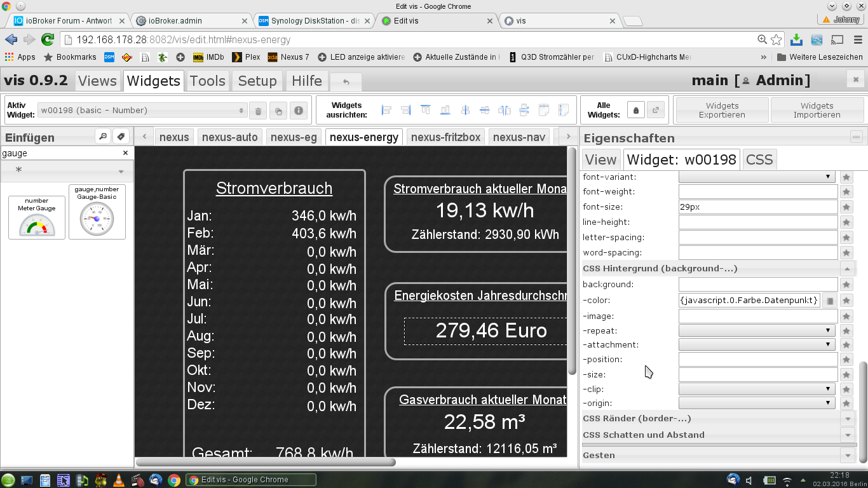868x488 pixels.
Task: Copy the active widget
Action: (278, 111)
